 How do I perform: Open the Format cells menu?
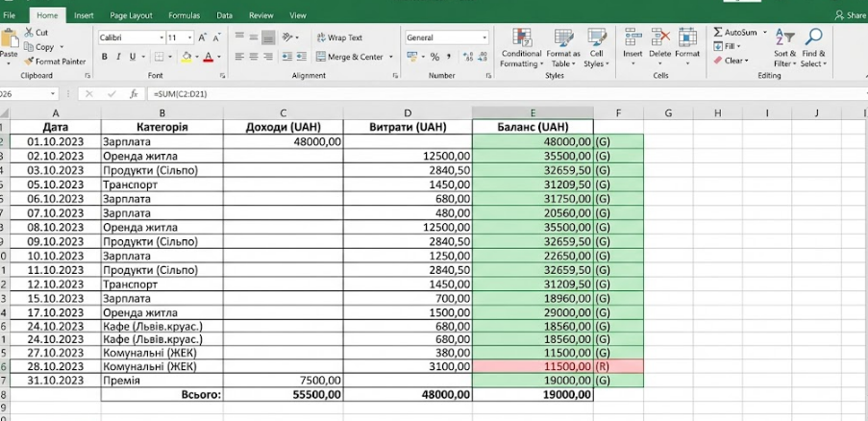[x=687, y=48]
